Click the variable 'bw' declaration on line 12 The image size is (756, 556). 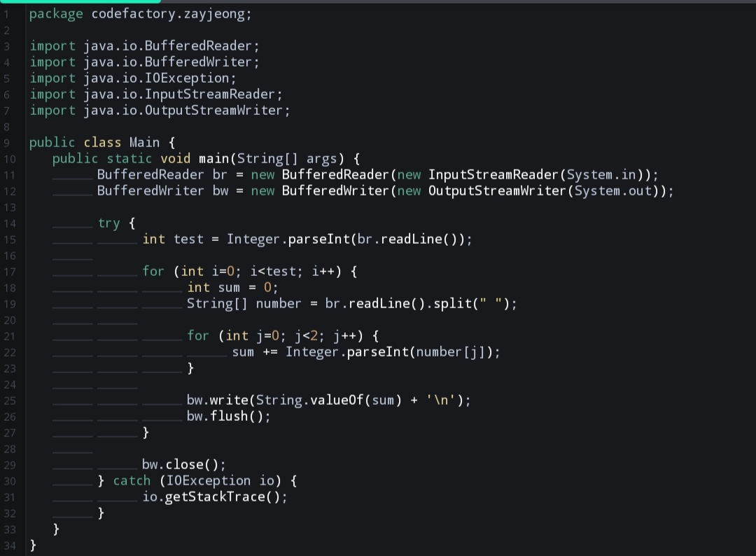point(220,191)
